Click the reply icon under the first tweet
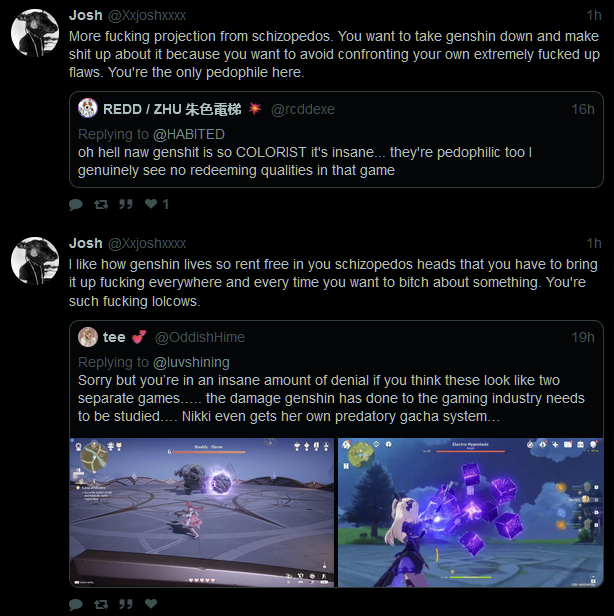Image resolution: width=614 pixels, height=616 pixels. pos(76,204)
